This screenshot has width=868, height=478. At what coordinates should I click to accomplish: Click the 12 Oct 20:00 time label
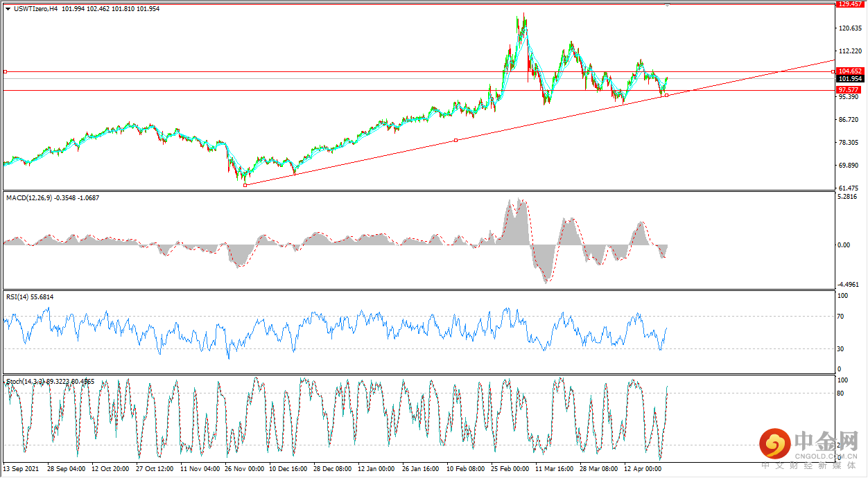click(111, 468)
